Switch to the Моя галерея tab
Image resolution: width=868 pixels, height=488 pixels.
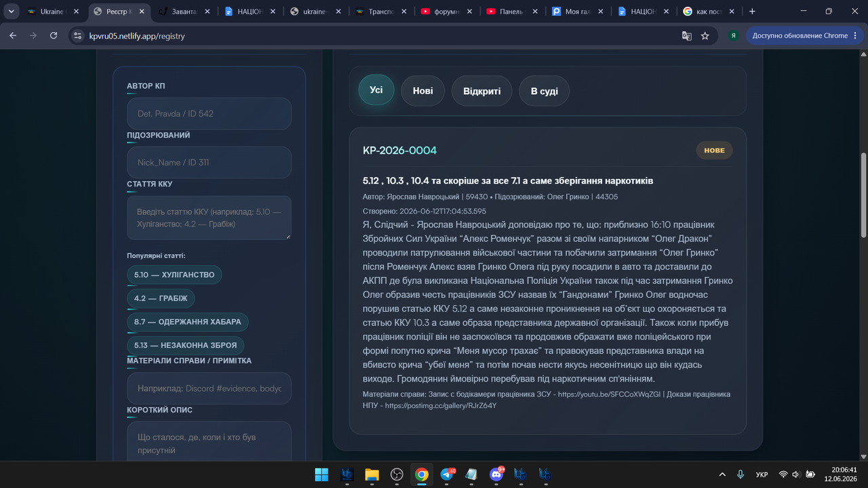[x=578, y=12]
